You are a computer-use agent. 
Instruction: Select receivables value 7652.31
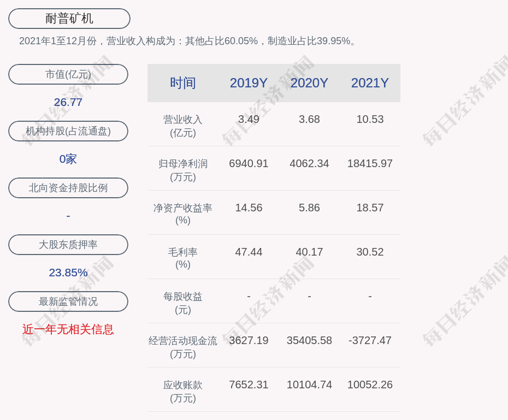pyautogui.click(x=249, y=384)
